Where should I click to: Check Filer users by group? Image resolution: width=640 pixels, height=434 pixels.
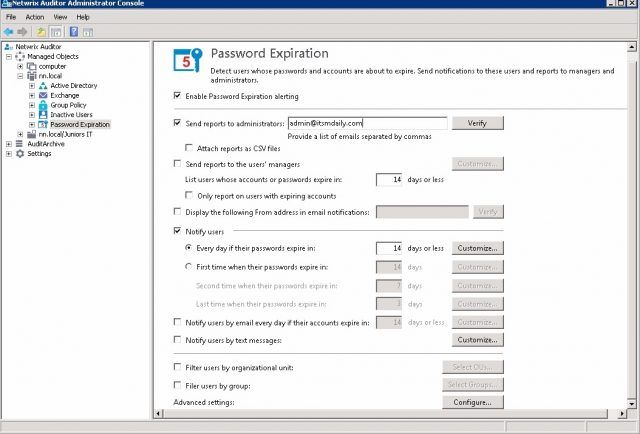(177, 385)
